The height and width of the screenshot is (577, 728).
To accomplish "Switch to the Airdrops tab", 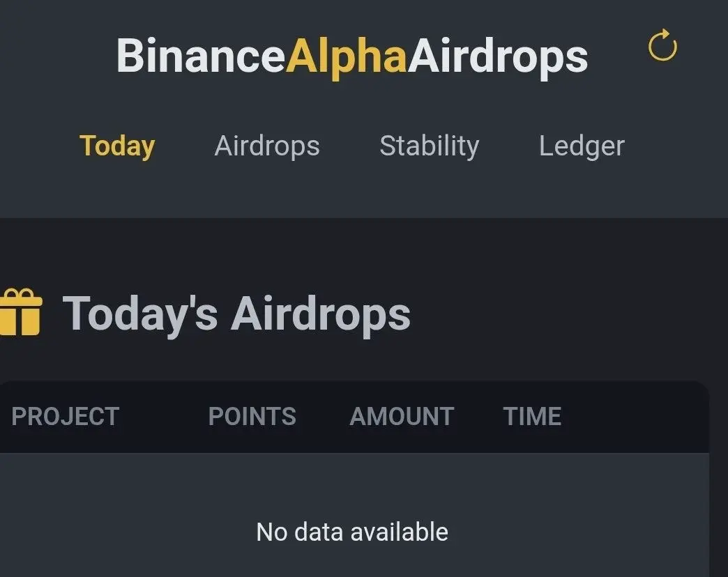I will tap(267, 146).
